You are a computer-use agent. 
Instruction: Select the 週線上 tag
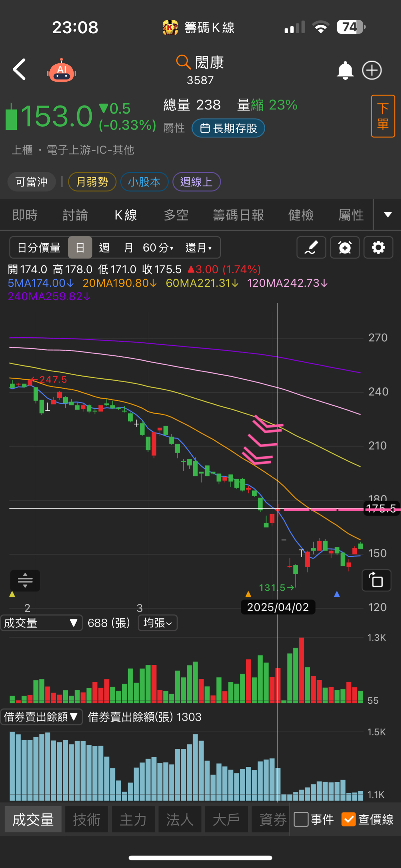196,182
